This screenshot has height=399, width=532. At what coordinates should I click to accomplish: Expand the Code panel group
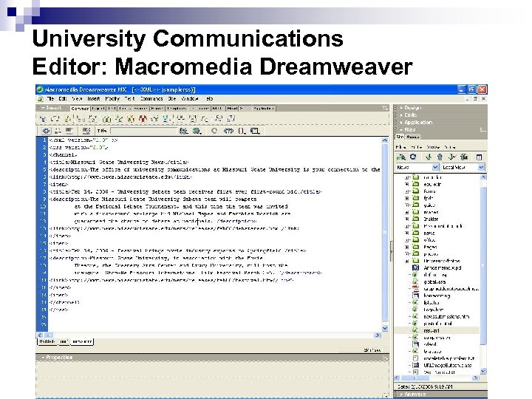(x=402, y=115)
